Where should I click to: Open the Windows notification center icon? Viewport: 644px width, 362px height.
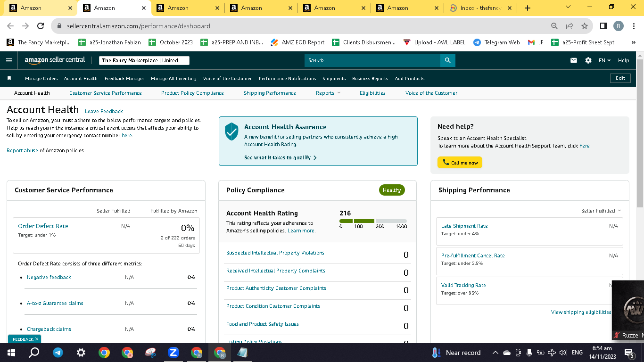point(628,353)
